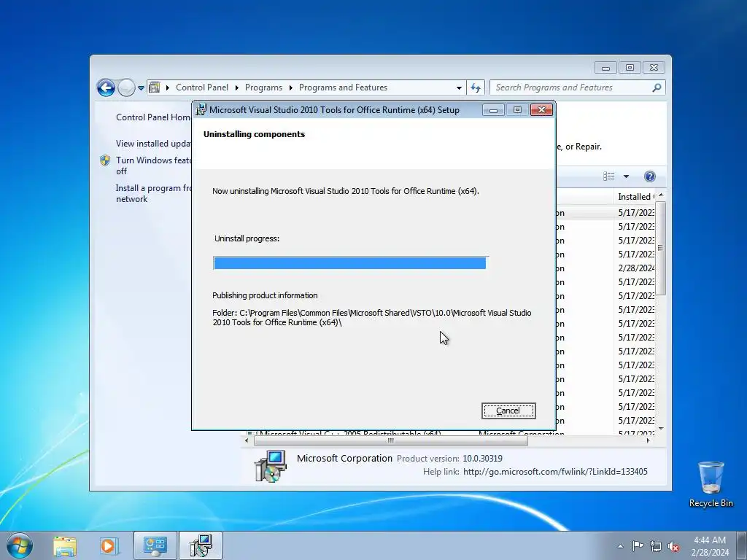The height and width of the screenshot is (560, 747).
Task: Open recent pages dropdown beside navigation arrows
Action: point(141,88)
